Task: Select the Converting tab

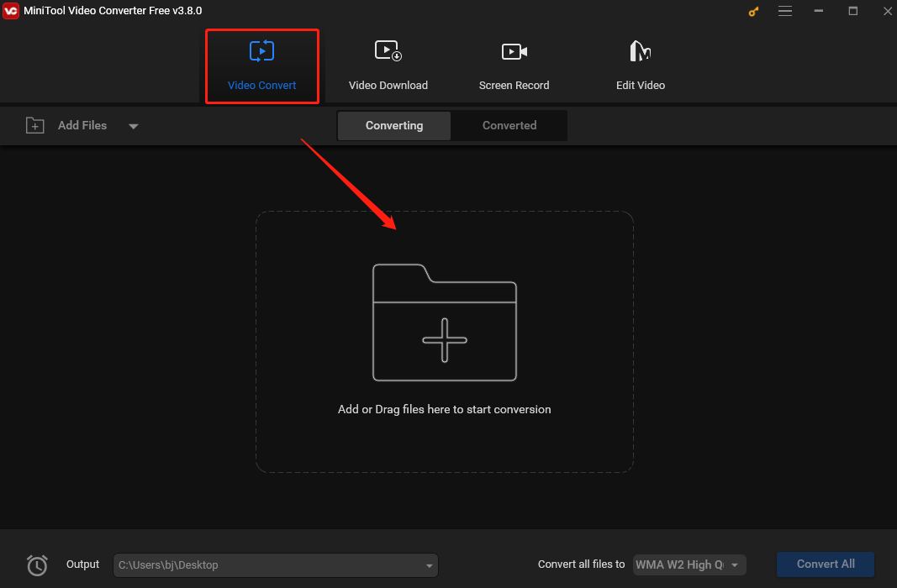Action: click(x=394, y=126)
